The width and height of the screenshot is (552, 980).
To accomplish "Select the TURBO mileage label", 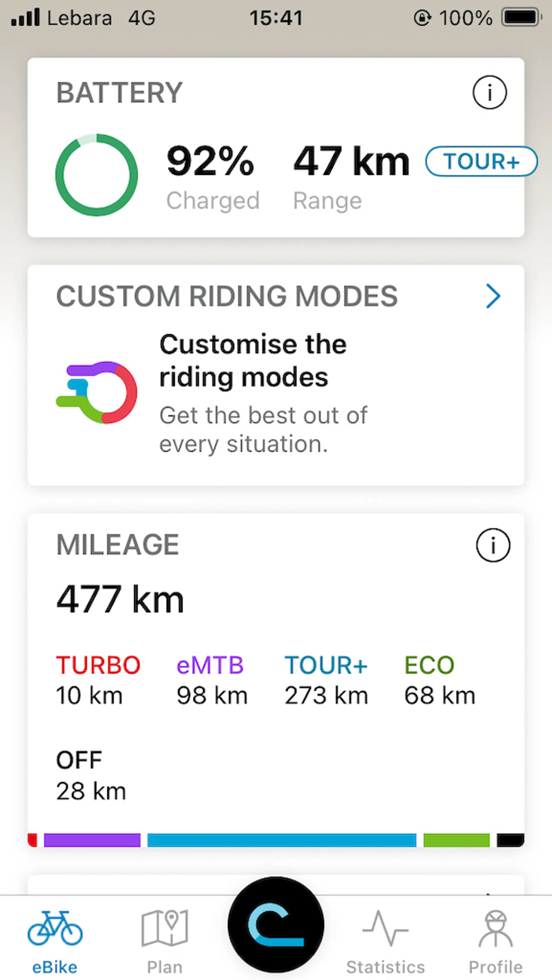I will (x=98, y=665).
